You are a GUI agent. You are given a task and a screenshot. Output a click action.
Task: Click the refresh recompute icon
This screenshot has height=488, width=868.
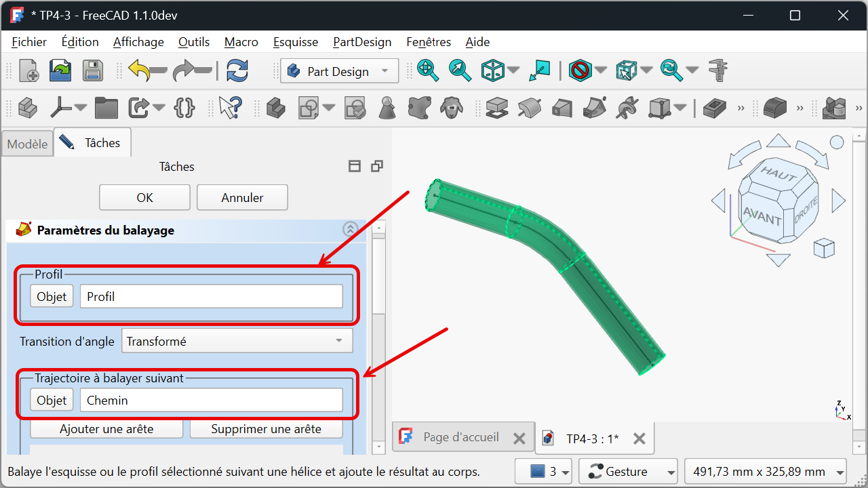tap(237, 70)
